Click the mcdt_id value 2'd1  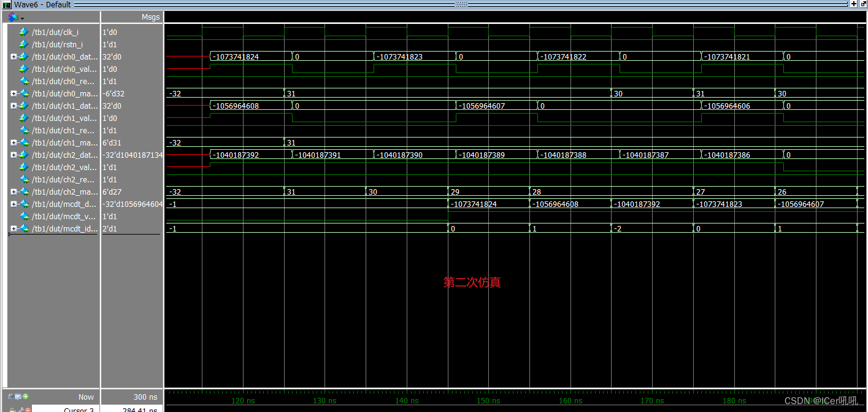(110, 228)
